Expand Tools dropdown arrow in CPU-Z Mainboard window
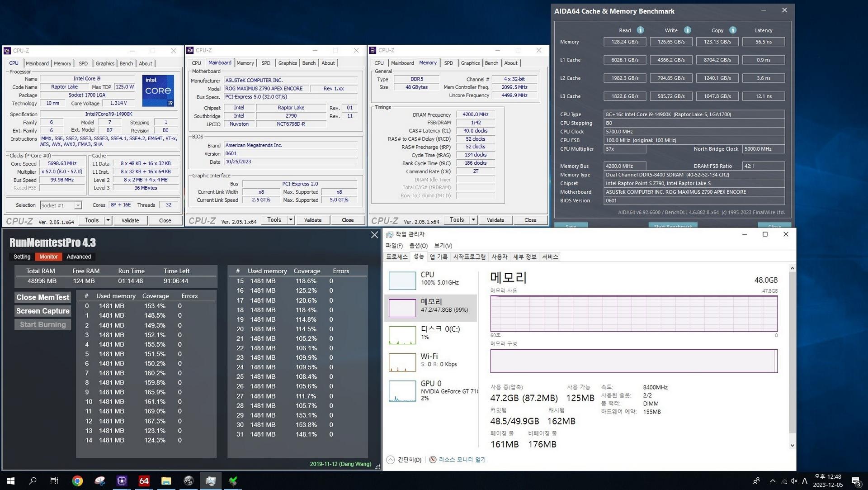Screen dimensions: 868x490 point(291,220)
